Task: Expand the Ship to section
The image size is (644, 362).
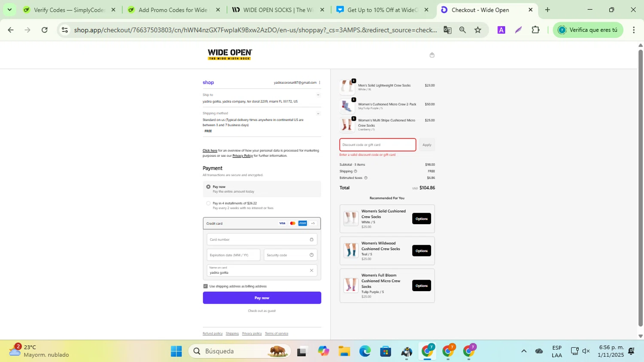Action: pyautogui.click(x=318, y=95)
